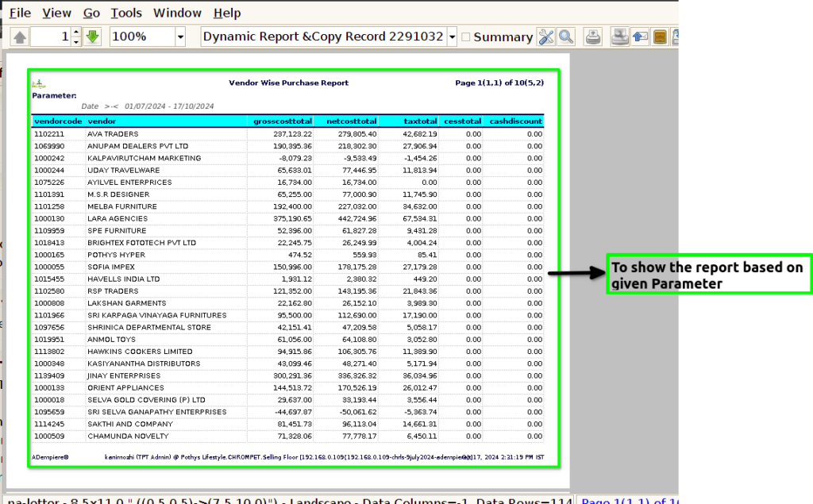Select AYILVEL ENTERPRICES vendor
This screenshot has height=504, width=813.
129,183
